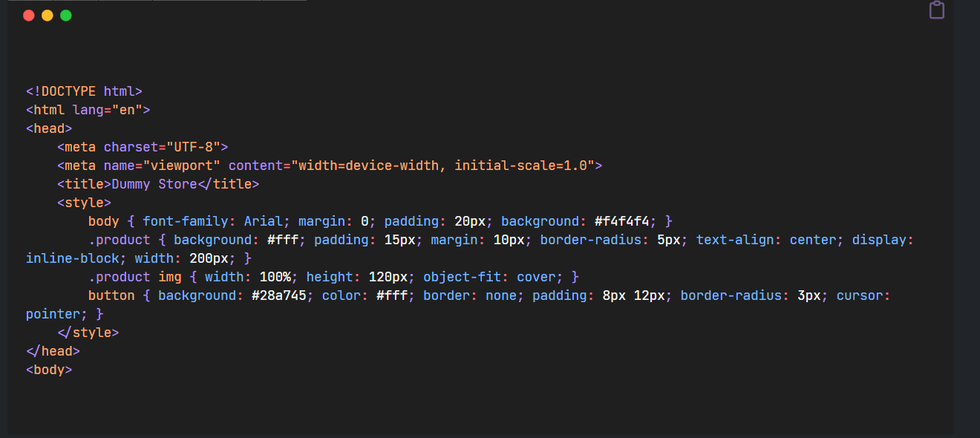The height and width of the screenshot is (438, 980).
Task: Click the "#f4f4f4" background color value
Action: [x=622, y=221]
